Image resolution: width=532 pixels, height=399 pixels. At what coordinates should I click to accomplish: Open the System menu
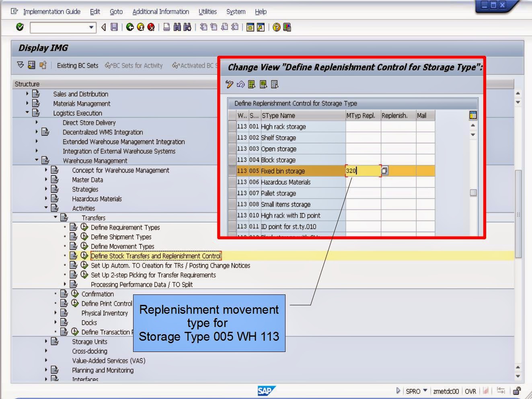pyautogui.click(x=236, y=12)
